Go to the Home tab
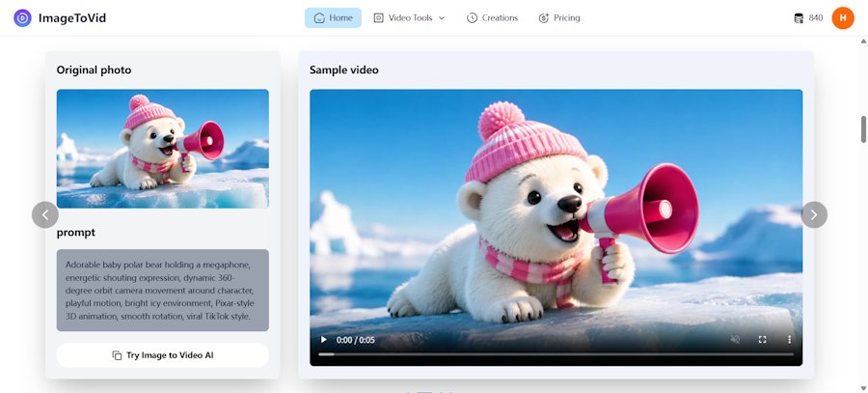The image size is (868, 393). point(333,17)
